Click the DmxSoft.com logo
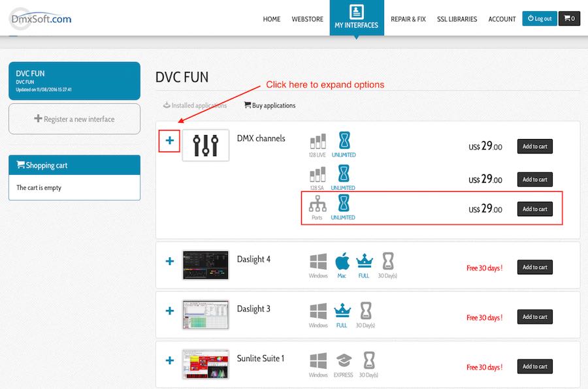Viewport: 588px width, 389px height. pos(41,19)
